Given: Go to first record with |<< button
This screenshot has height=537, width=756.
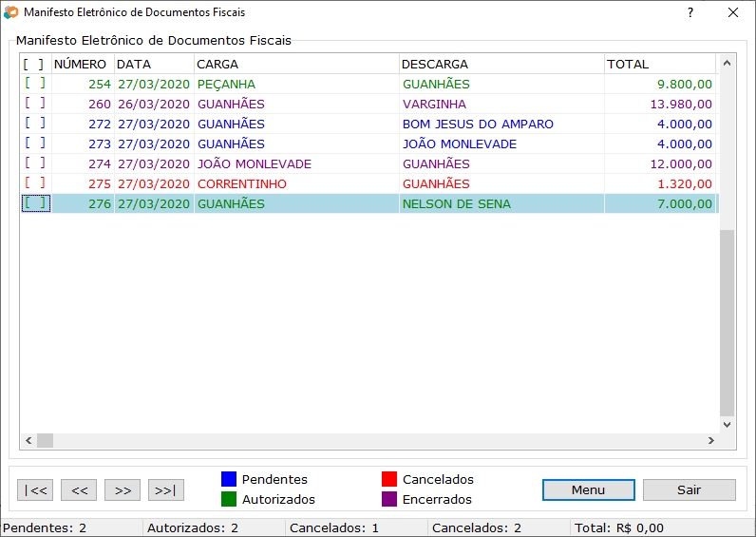Looking at the screenshot, I should coord(35,490).
